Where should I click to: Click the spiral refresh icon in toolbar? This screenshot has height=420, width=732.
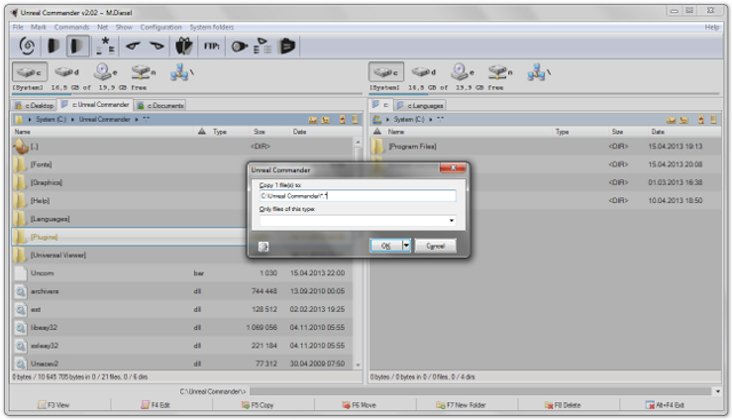[x=27, y=47]
